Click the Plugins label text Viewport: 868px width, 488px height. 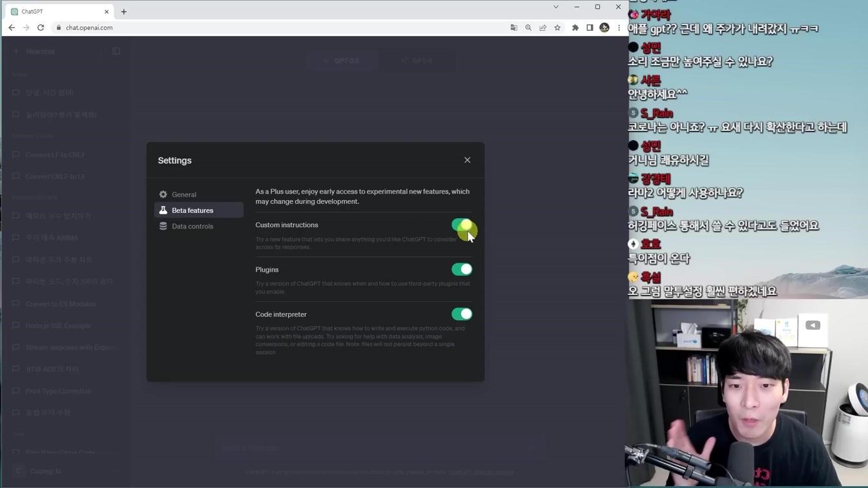(x=267, y=270)
